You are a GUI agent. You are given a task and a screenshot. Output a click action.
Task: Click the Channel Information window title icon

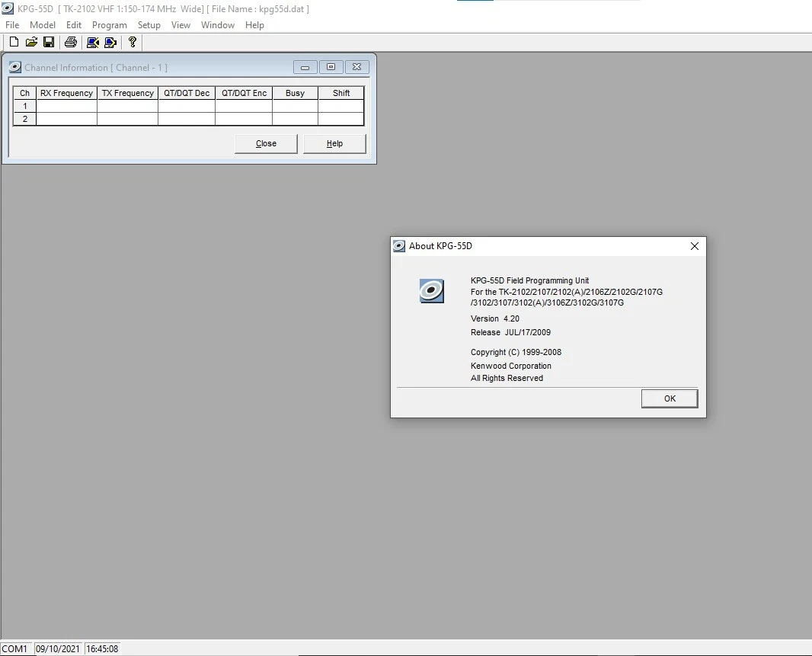tap(15, 67)
